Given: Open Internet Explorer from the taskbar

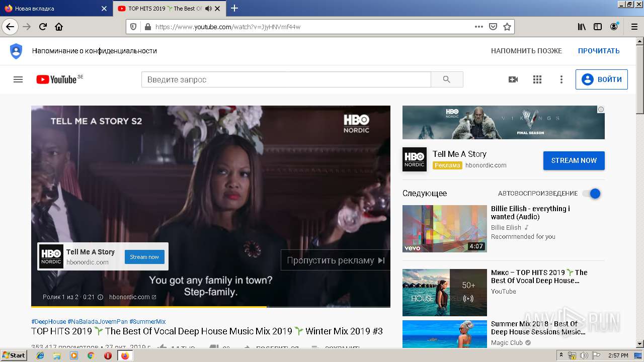Looking at the screenshot, I should [40, 355].
